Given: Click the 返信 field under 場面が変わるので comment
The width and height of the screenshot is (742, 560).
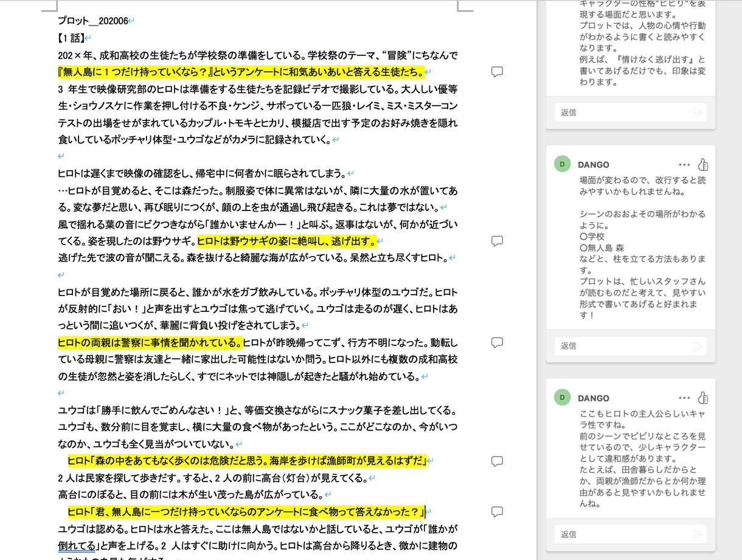Looking at the screenshot, I should click(x=630, y=346).
